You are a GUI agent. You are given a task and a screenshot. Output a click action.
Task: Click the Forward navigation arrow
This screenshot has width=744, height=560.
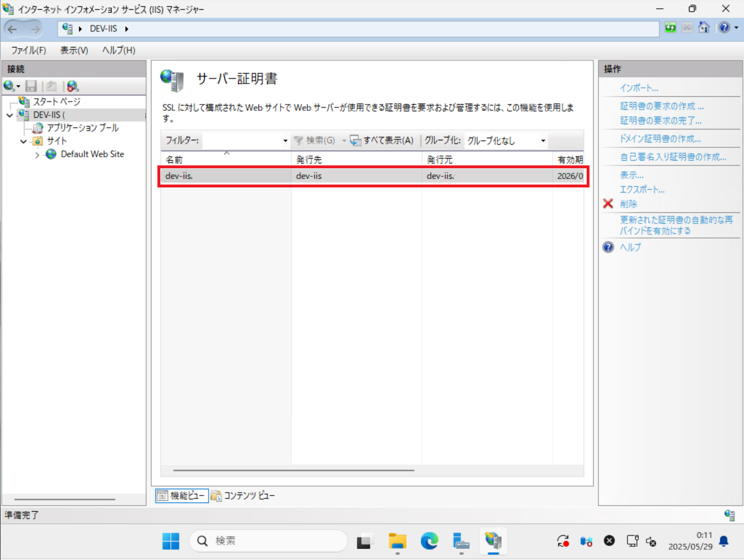click(x=35, y=28)
